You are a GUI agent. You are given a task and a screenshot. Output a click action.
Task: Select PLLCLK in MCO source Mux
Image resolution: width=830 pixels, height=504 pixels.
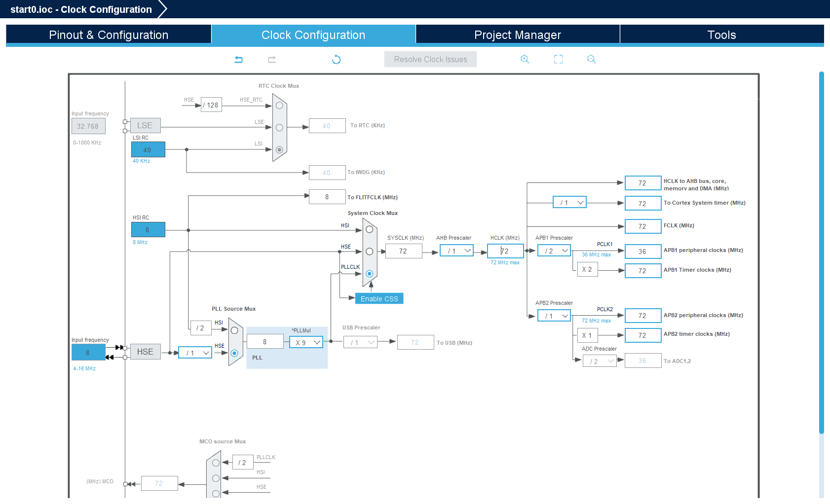216,463
